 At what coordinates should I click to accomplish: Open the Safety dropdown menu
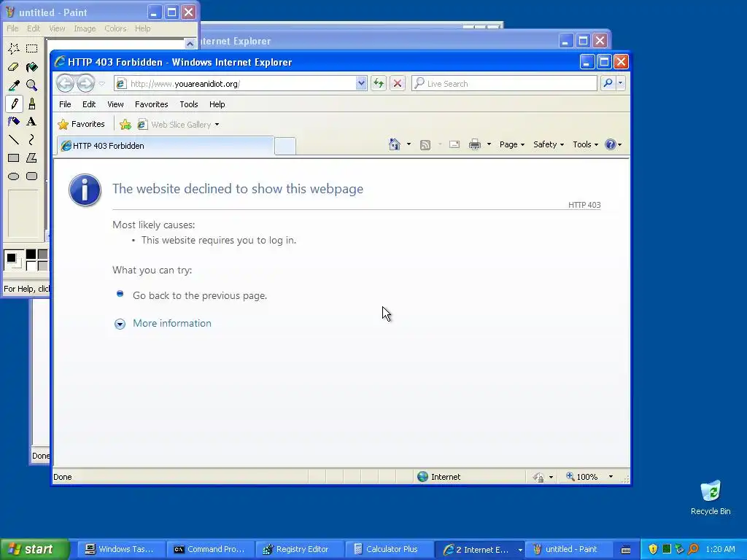coord(549,144)
